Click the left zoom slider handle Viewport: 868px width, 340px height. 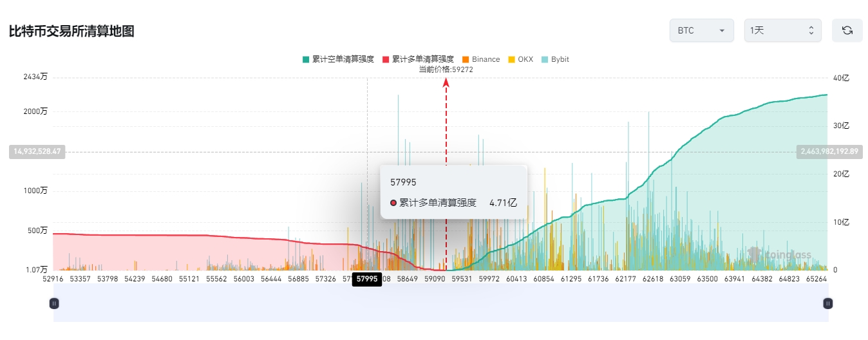coord(54,303)
